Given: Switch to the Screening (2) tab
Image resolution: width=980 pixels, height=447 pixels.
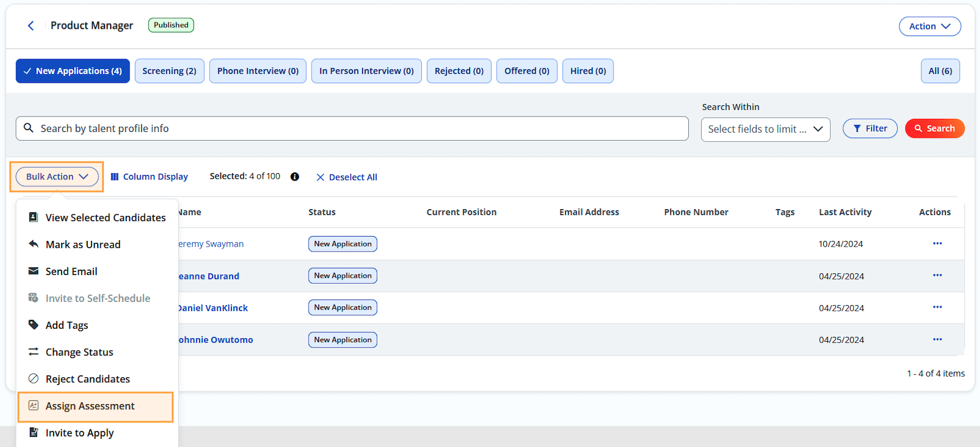Looking at the screenshot, I should [x=169, y=71].
